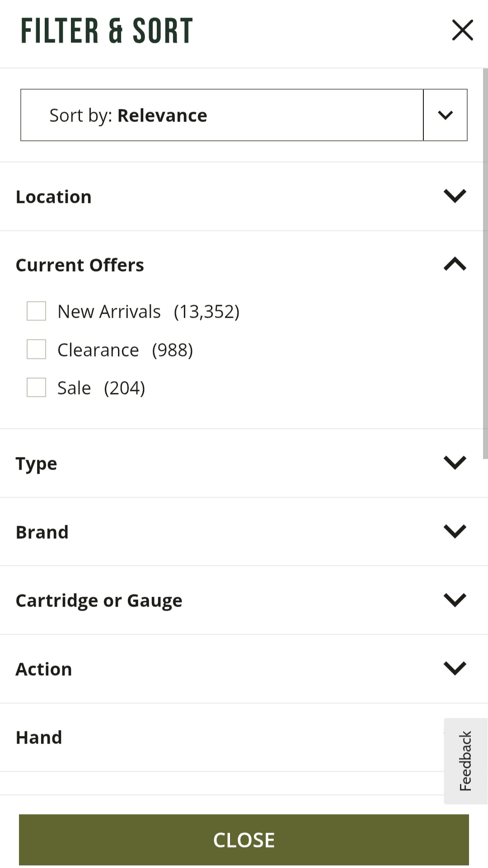Close the Filter & Sort panel with X
Viewport: 488px width, 868px height.
(x=462, y=30)
